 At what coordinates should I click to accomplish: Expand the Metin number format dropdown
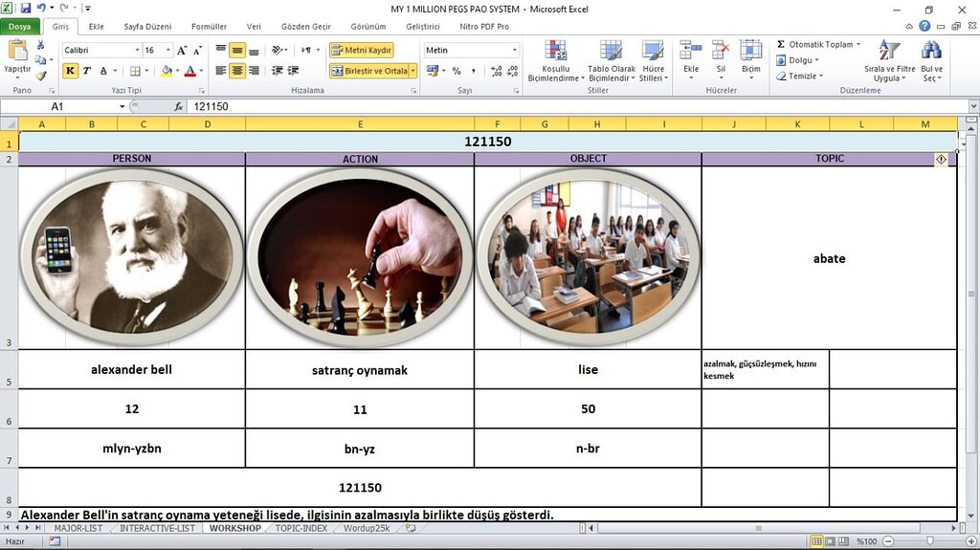point(514,50)
